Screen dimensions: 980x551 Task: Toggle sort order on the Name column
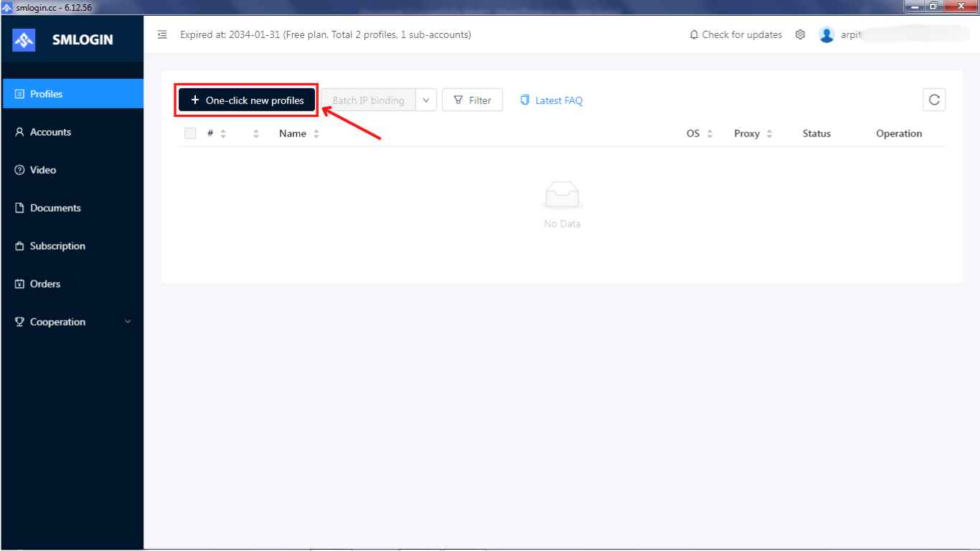click(x=316, y=133)
